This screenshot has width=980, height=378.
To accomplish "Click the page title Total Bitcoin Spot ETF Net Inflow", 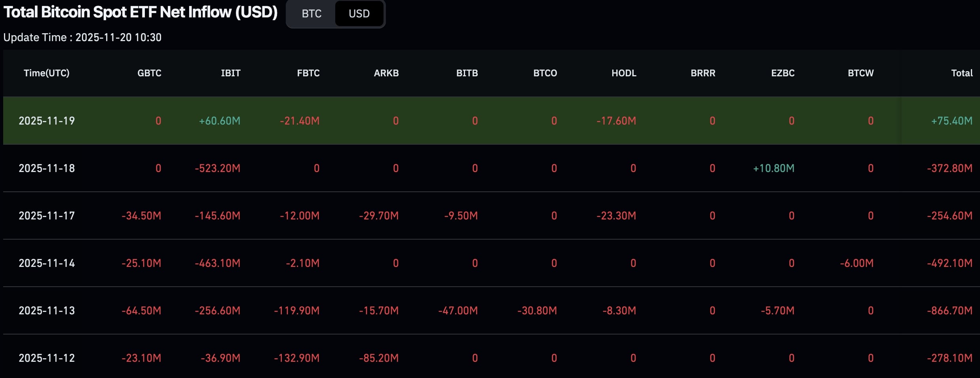I will [x=141, y=12].
